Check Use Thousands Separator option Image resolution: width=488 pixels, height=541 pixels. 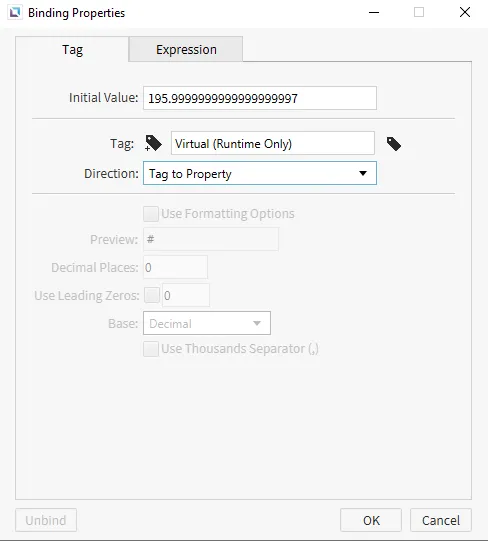pyautogui.click(x=151, y=349)
